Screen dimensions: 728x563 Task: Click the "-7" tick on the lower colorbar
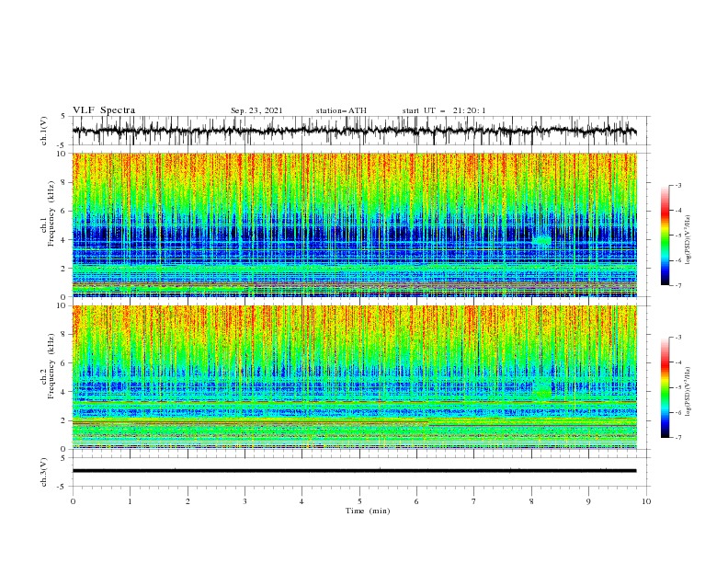[677, 438]
